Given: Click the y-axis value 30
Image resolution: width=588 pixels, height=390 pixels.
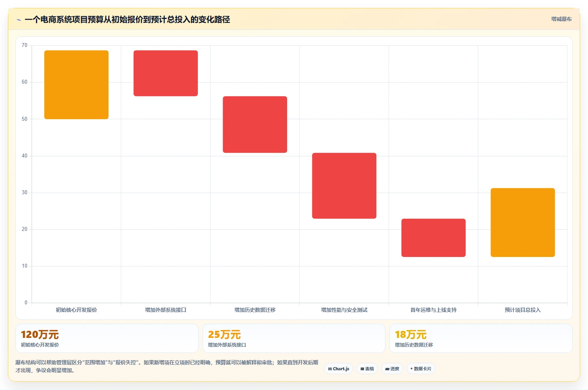Looking at the screenshot, I should [x=24, y=192].
